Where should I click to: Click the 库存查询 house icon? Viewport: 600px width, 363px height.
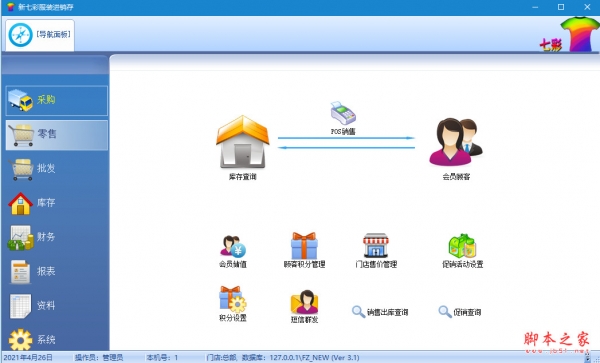(243, 142)
